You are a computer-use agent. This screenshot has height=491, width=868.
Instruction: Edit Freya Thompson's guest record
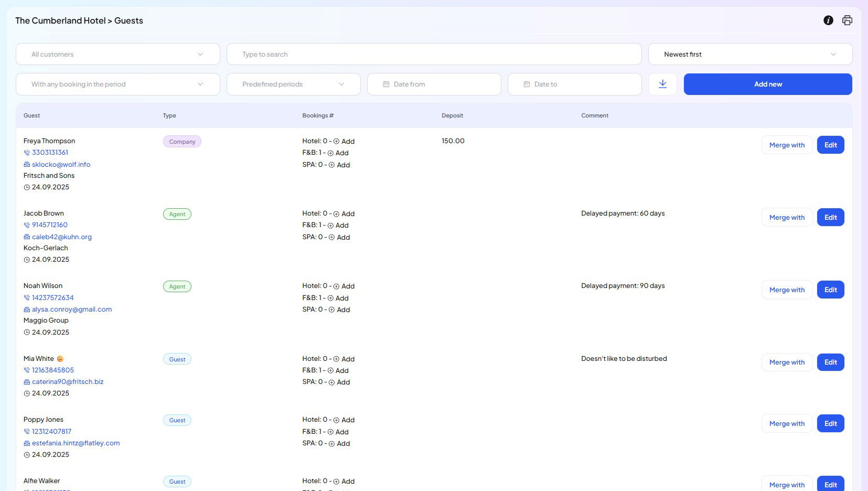[830, 145]
